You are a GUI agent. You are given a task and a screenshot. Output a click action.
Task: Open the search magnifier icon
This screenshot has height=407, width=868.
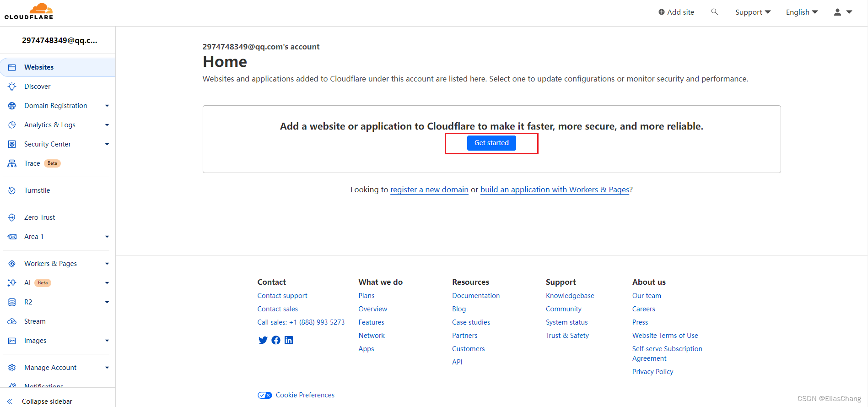tap(714, 12)
